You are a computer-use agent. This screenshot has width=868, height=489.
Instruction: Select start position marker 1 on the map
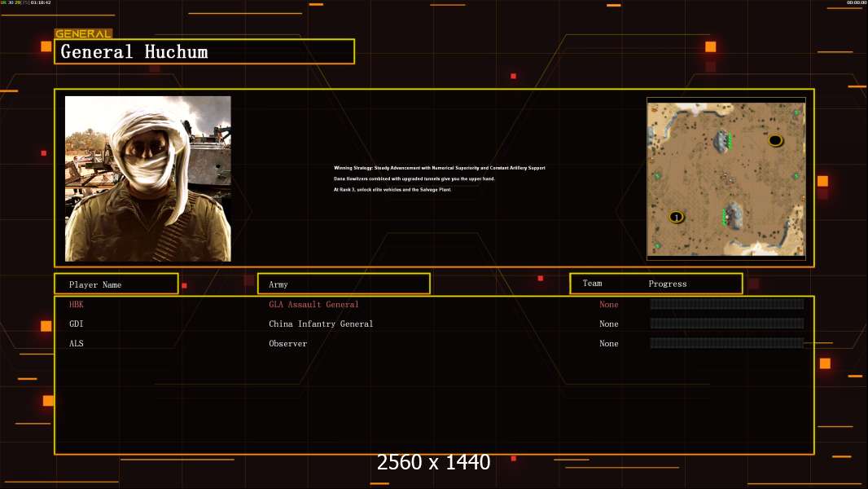(x=676, y=217)
